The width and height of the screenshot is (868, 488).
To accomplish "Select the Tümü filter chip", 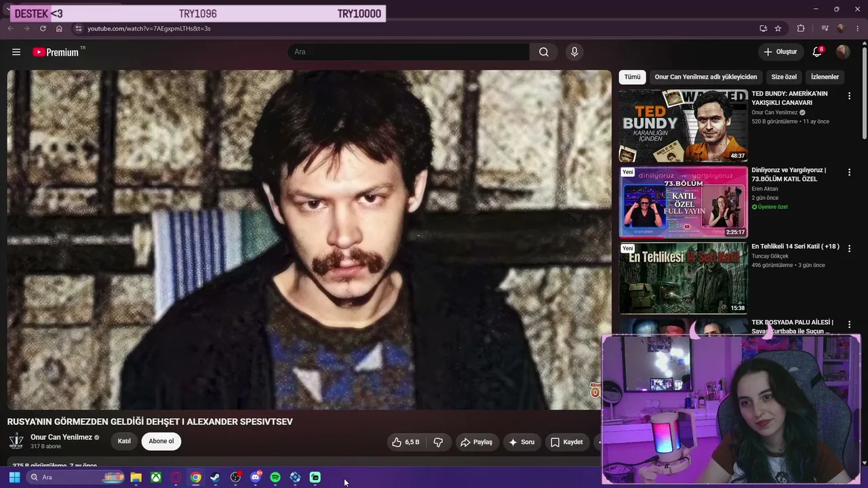I will point(632,77).
